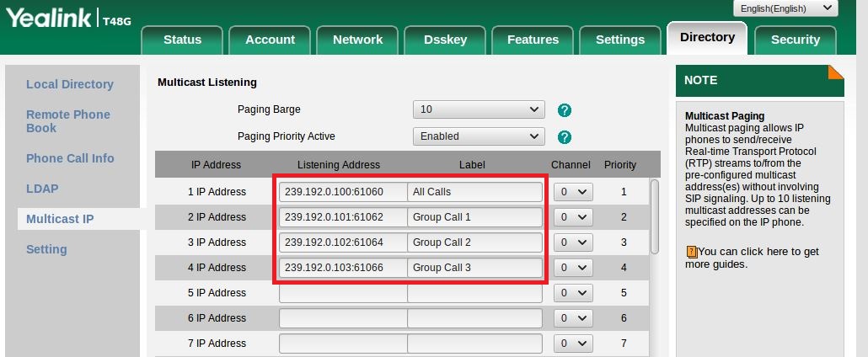Screen dimensions: 868x357
Task: Click the Yealink T48G logo
Action: click(x=68, y=19)
